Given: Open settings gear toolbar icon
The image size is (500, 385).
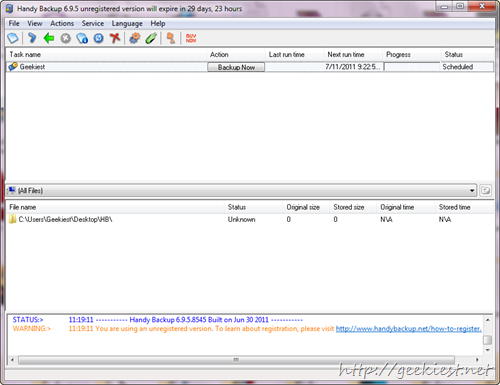Looking at the screenshot, I should pyautogui.click(x=135, y=38).
